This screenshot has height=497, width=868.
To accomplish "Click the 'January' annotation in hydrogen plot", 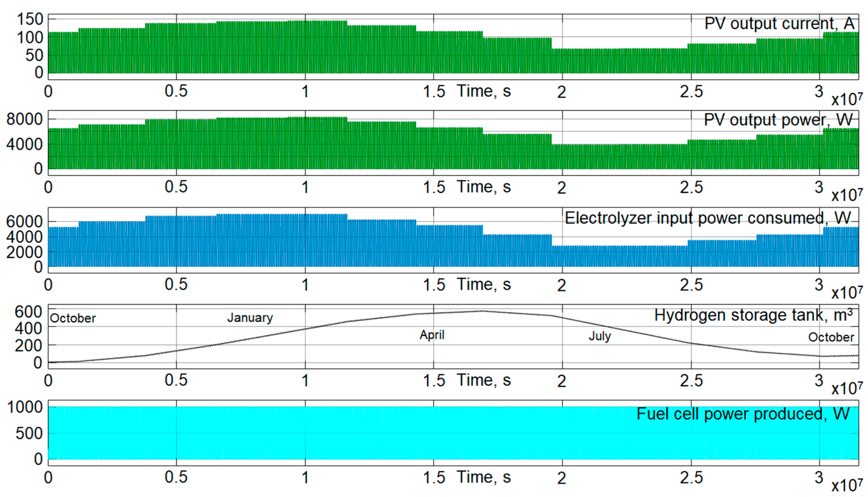I will [x=250, y=318].
